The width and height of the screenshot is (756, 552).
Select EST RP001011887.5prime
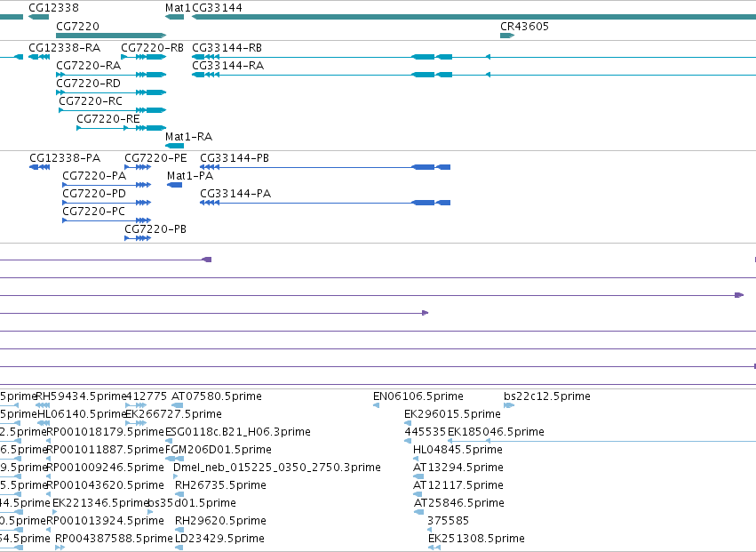pos(48,459)
